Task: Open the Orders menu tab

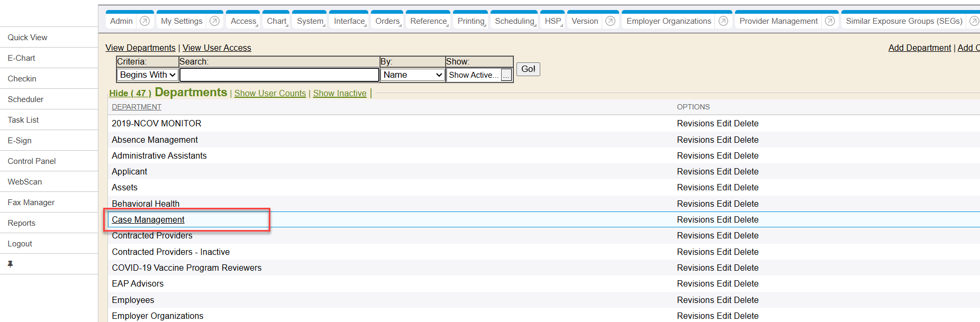Action: pyautogui.click(x=387, y=21)
